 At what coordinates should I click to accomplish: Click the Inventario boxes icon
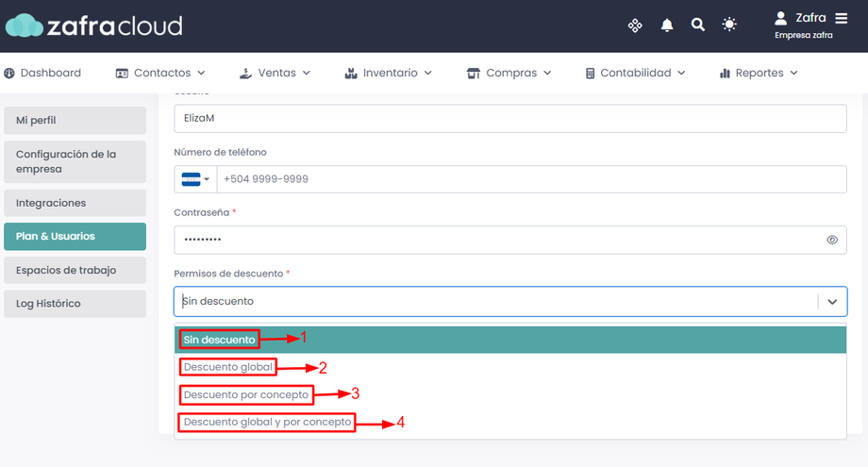coord(351,73)
